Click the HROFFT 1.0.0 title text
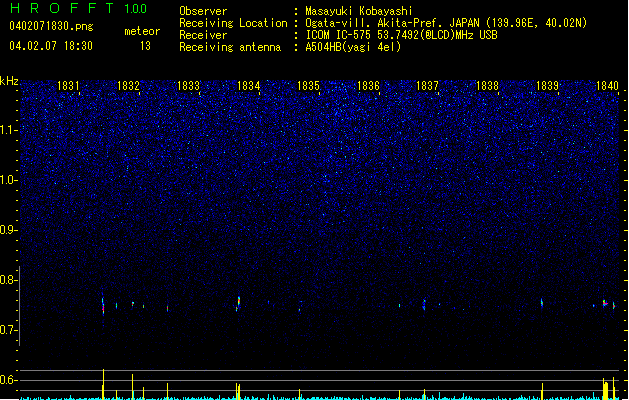 point(78,8)
